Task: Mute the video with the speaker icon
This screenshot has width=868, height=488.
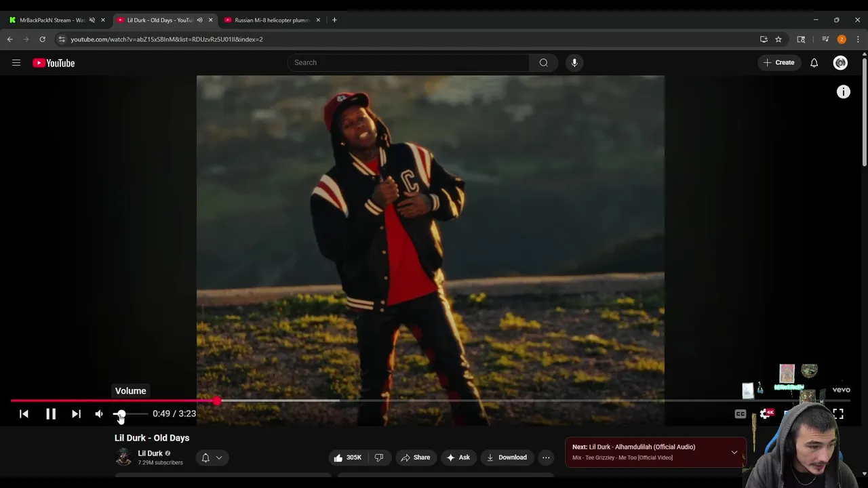Action: pyautogui.click(x=99, y=414)
